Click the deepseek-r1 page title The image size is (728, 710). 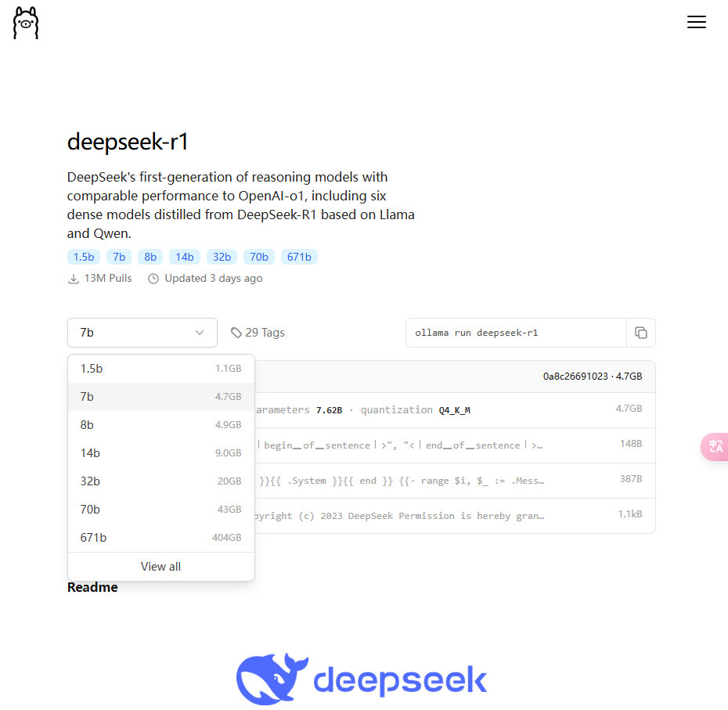point(128,142)
